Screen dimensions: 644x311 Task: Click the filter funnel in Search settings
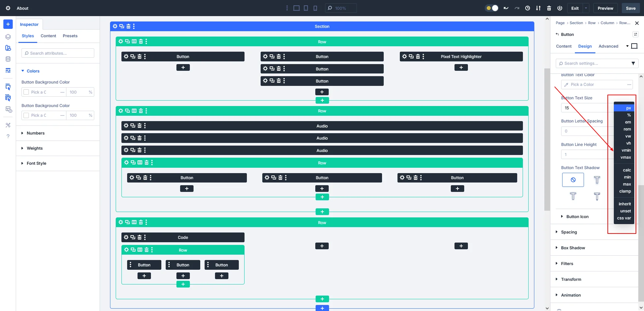(x=633, y=63)
